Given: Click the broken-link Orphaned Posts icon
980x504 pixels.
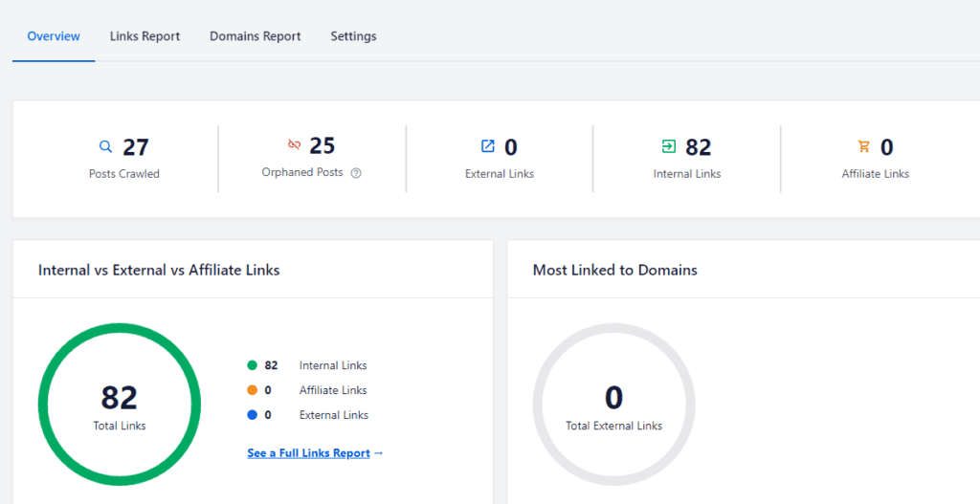Looking at the screenshot, I should (295, 145).
